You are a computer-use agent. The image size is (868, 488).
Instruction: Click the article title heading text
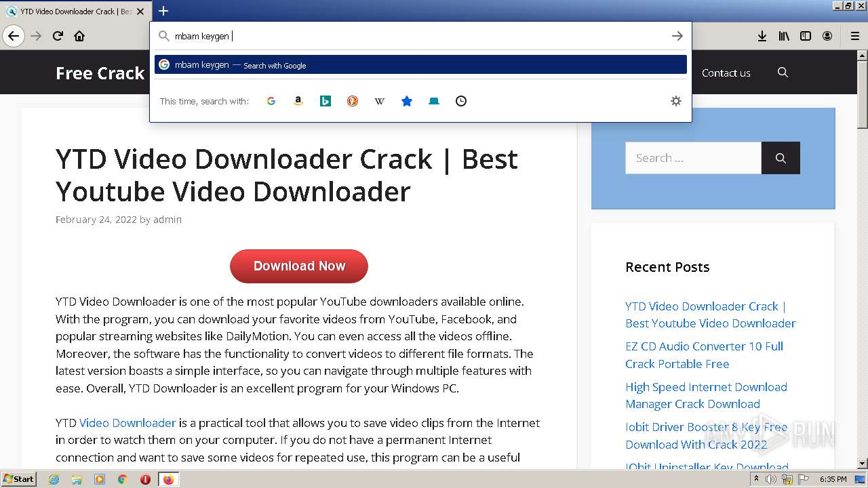point(287,176)
